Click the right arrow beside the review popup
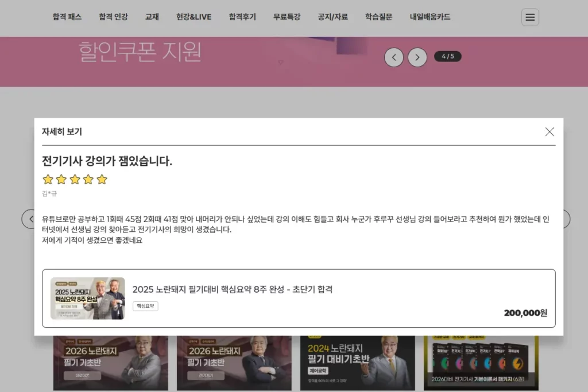588x392 pixels. (x=566, y=219)
